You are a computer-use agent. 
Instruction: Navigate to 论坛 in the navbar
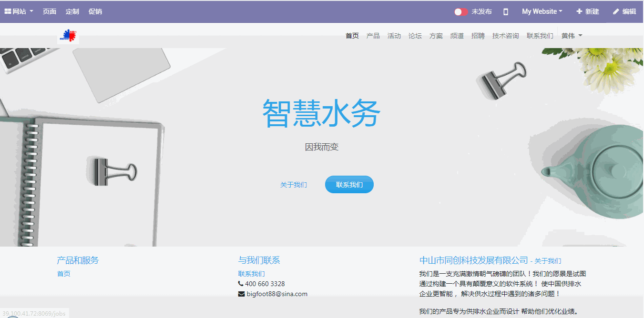415,36
